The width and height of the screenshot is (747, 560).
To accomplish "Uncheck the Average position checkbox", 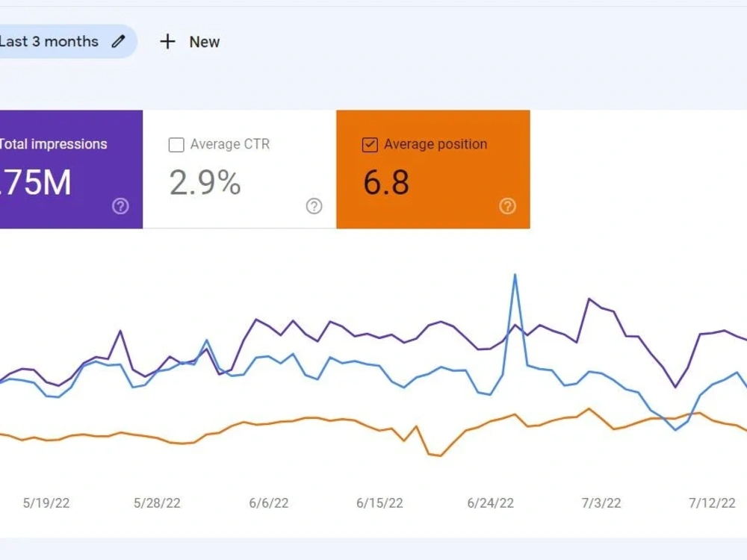I will coord(370,145).
